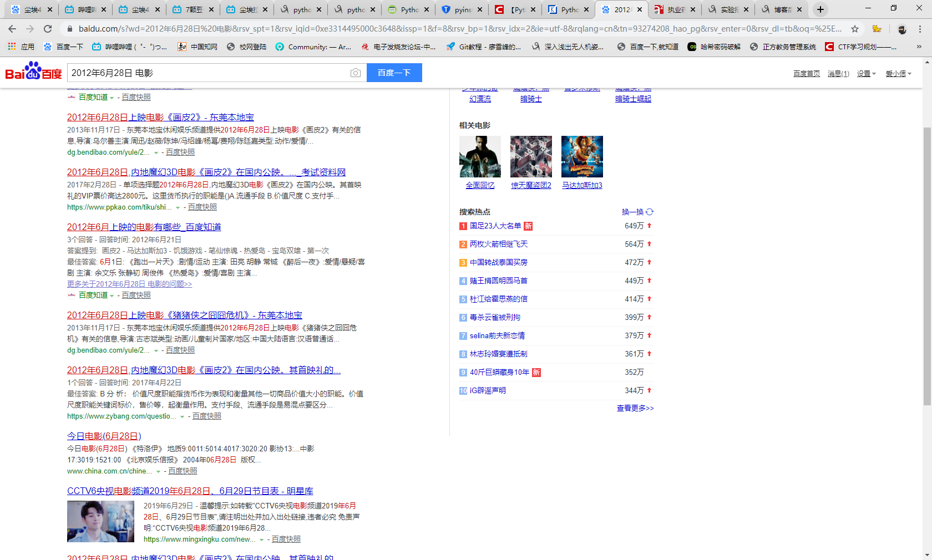Switch to the pyins tab

coord(461,9)
